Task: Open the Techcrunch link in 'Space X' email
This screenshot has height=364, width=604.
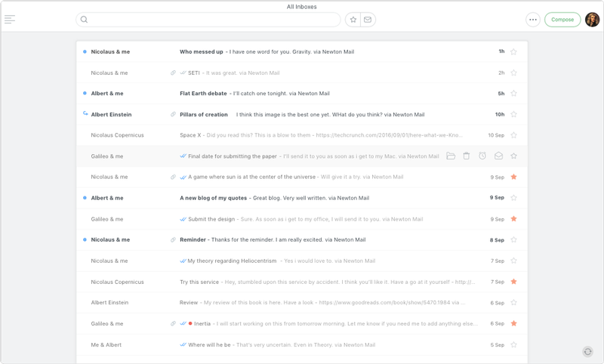Action: (x=389, y=135)
